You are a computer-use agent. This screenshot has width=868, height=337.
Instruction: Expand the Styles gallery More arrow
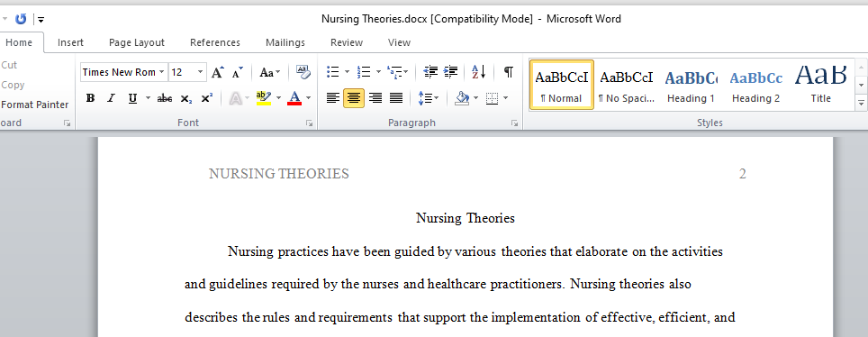(861, 103)
